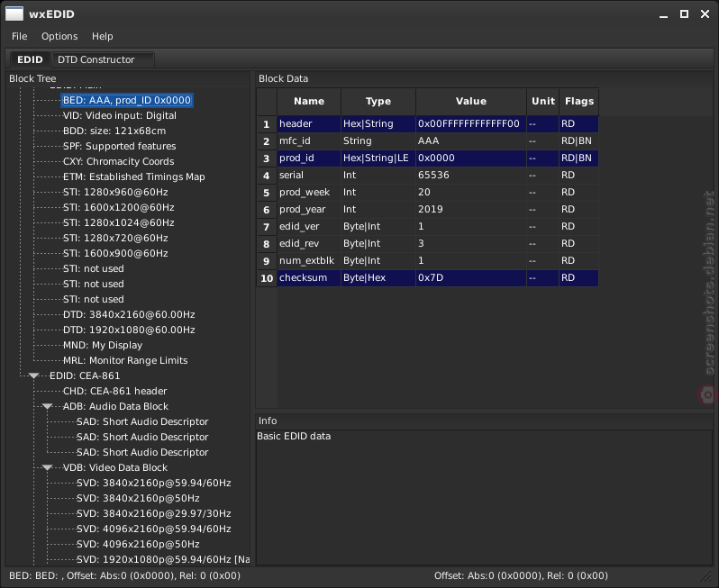
Task: Select ADB: Audio Data Block label
Action: click(115, 406)
